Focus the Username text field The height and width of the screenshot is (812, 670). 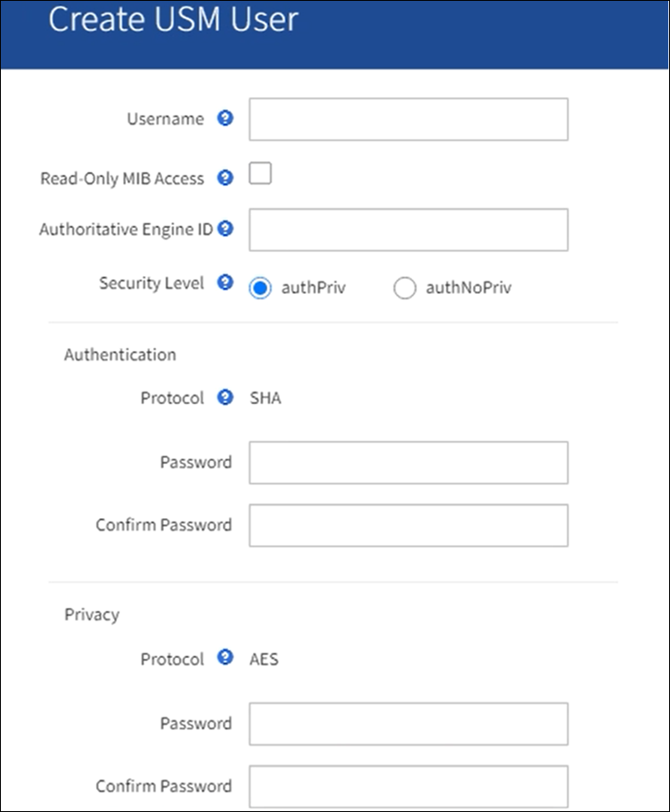(x=408, y=119)
